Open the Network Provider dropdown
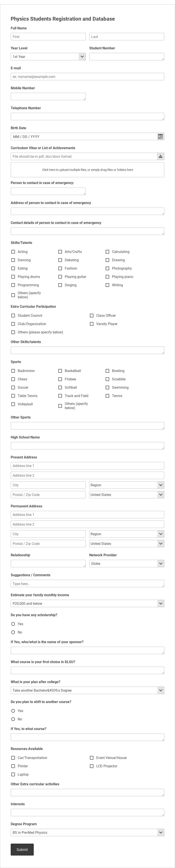Screen dimensions: 175x868 (x=127, y=563)
